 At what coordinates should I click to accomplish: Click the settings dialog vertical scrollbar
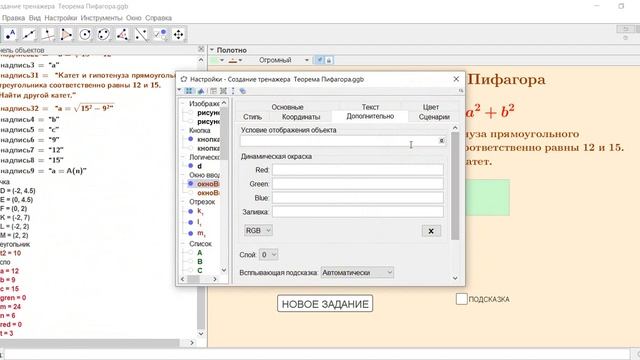(x=455, y=186)
